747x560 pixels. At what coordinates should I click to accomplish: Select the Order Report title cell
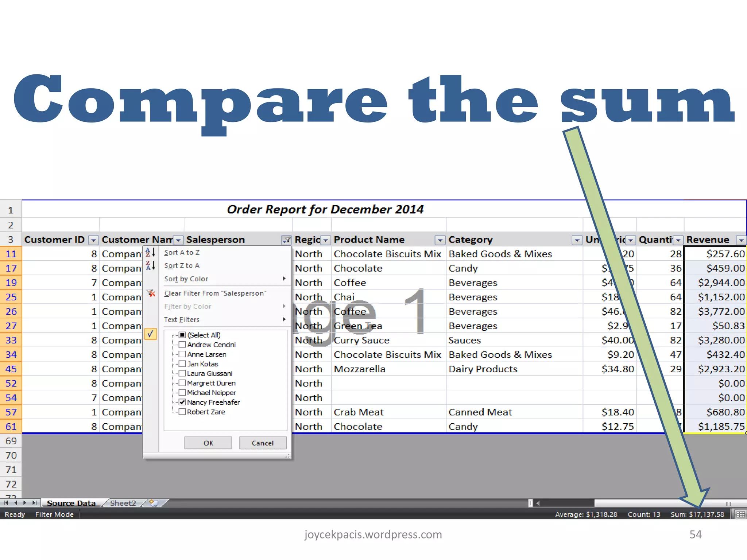coord(384,209)
